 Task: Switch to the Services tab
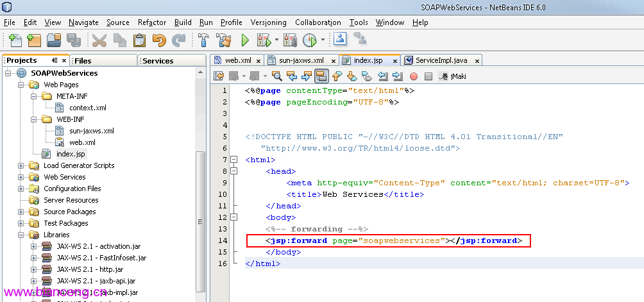click(x=172, y=61)
